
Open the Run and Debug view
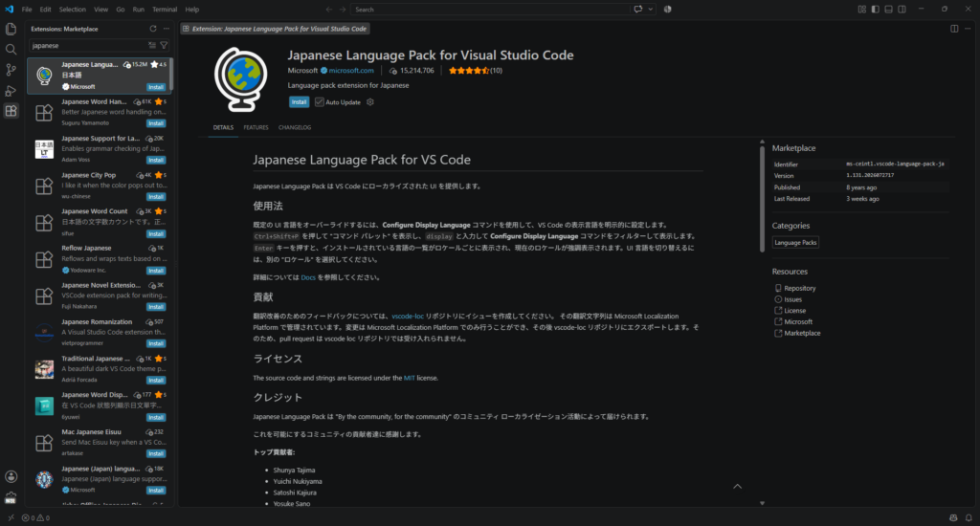tap(11, 91)
